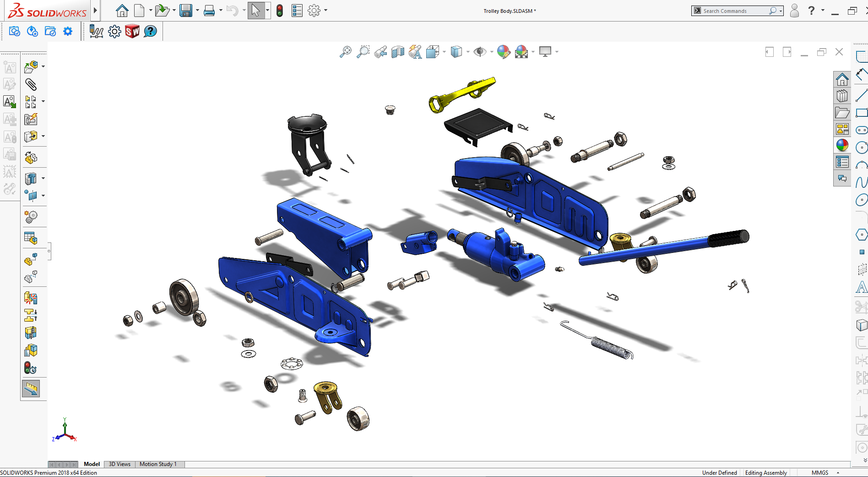Expand the View Orientation dropdown arrow
This screenshot has width=868, height=477.
point(445,52)
